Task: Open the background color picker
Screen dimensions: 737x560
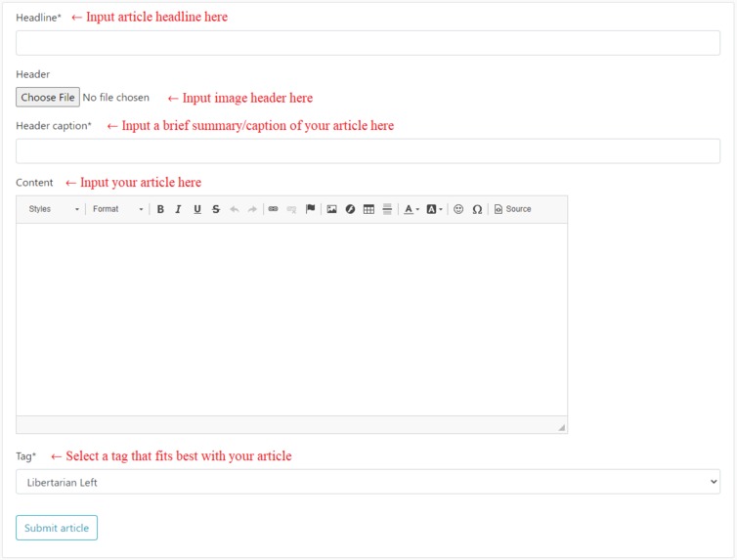Action: pos(434,209)
